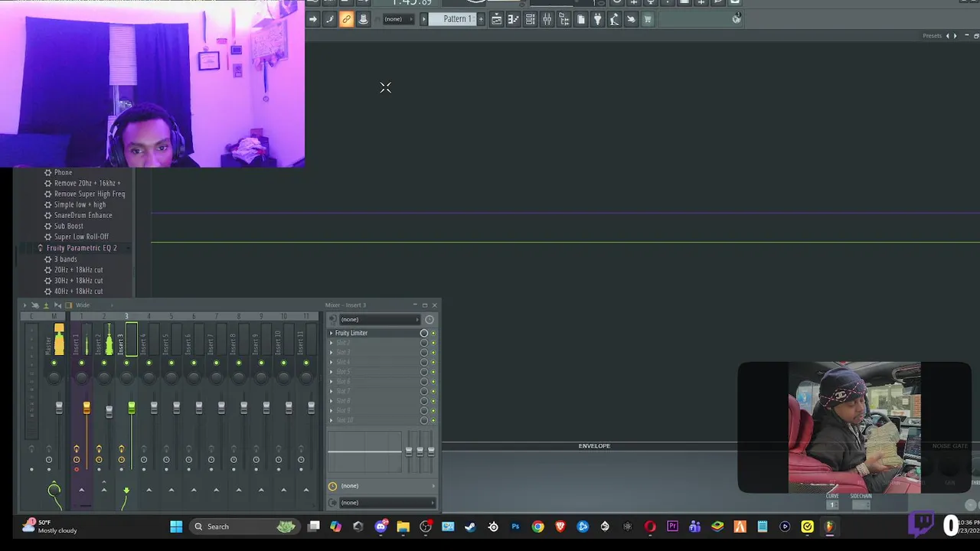This screenshot has width=980, height=551.
Task: Open the shopping cart content library icon
Action: (648, 19)
